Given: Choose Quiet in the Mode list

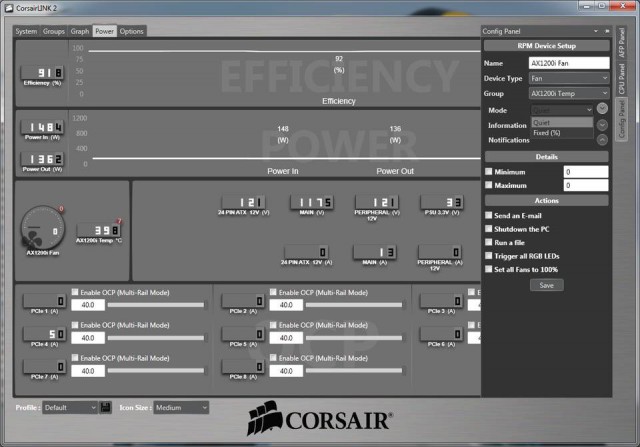Looking at the screenshot, I should (562, 122).
